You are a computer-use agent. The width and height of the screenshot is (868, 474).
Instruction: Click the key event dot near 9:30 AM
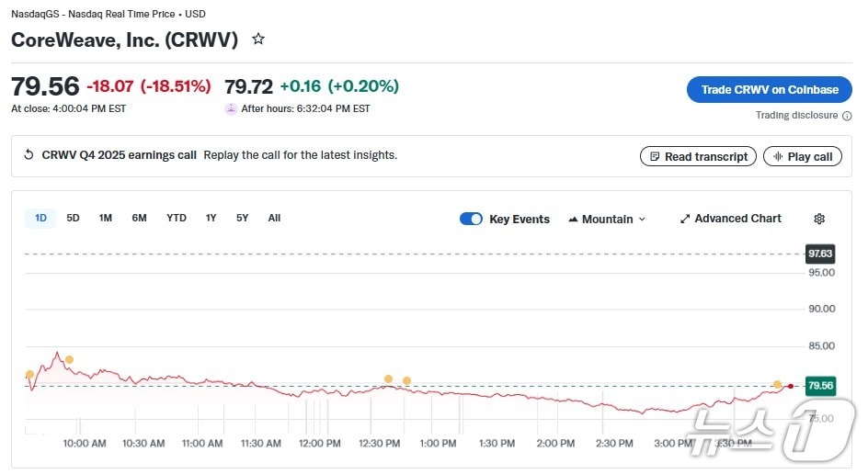point(29,374)
